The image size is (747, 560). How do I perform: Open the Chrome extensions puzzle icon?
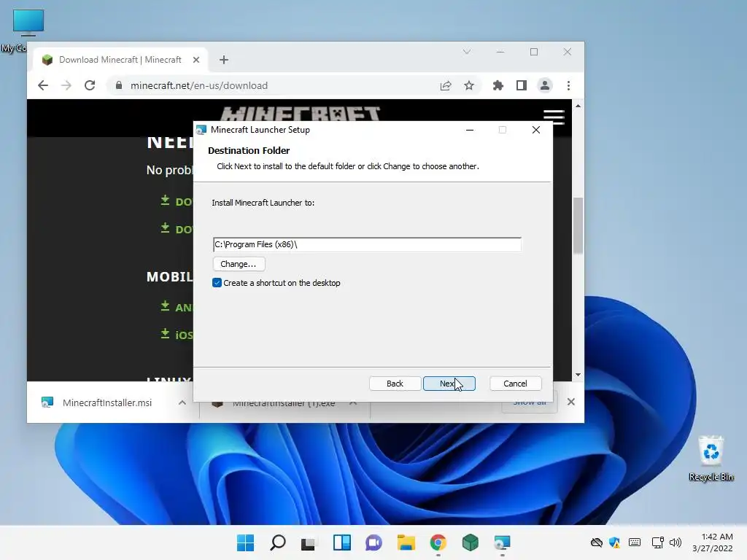pos(498,86)
